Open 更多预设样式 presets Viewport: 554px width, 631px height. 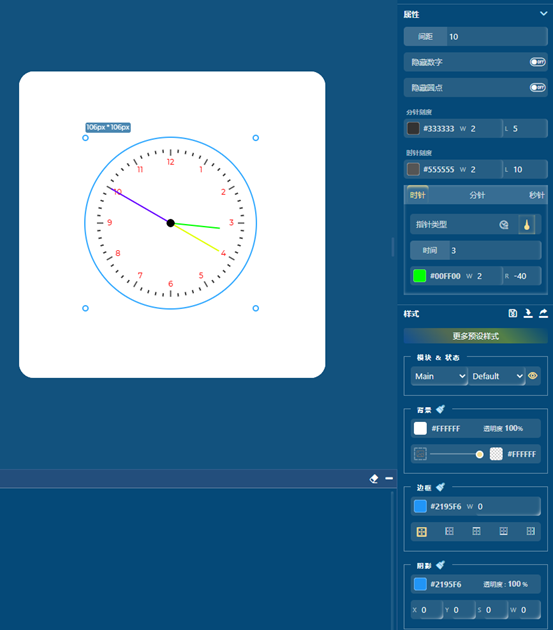[x=476, y=336]
